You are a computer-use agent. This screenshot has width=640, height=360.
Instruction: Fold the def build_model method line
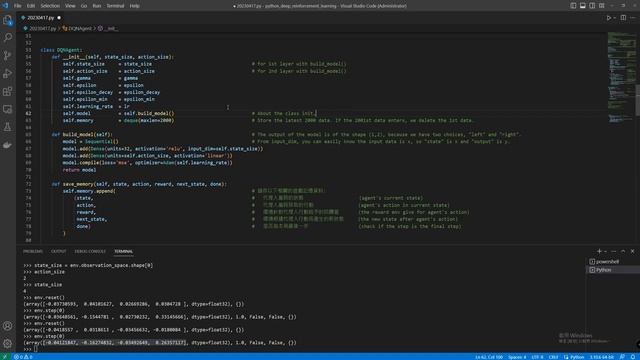[36, 134]
